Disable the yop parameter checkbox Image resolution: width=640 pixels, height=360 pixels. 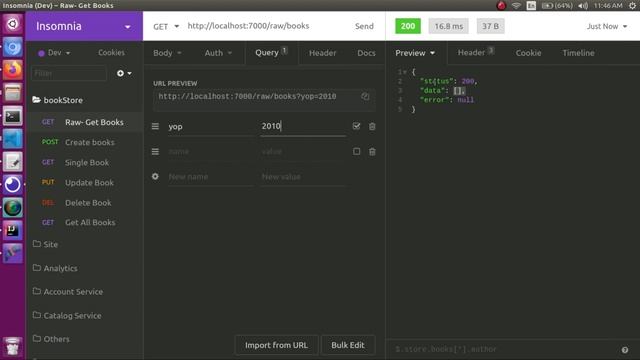click(356, 126)
